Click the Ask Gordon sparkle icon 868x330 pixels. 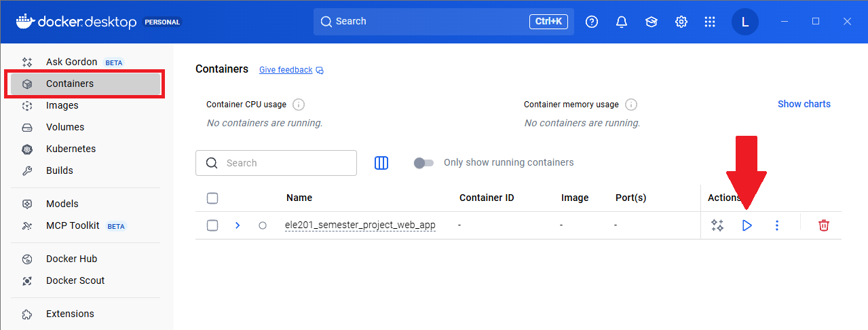tap(27, 62)
